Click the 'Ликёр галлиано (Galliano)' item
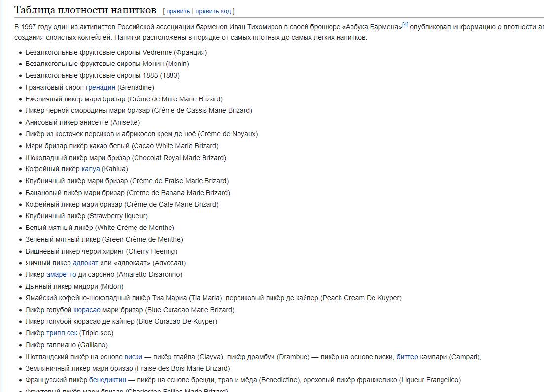 pos(66,345)
